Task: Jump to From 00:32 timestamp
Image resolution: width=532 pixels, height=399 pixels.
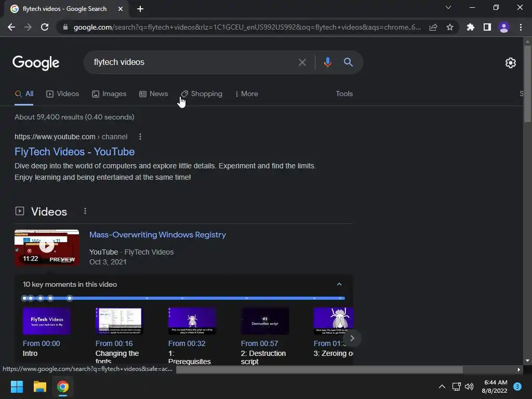Action: click(187, 344)
